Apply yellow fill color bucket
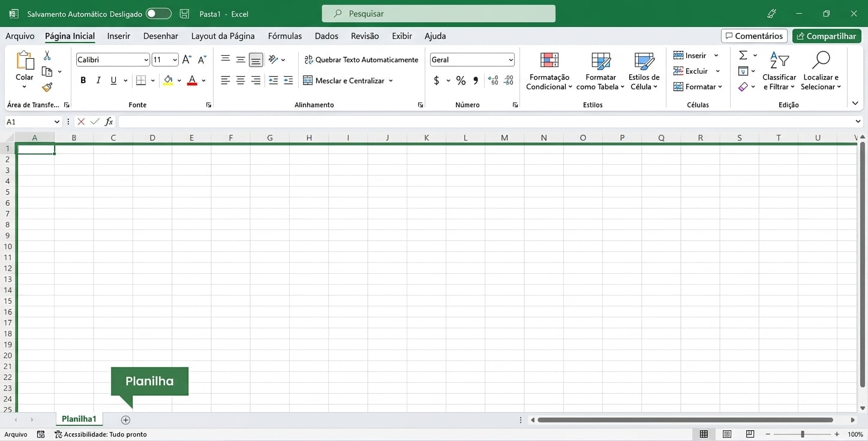868x441 pixels. (168, 80)
